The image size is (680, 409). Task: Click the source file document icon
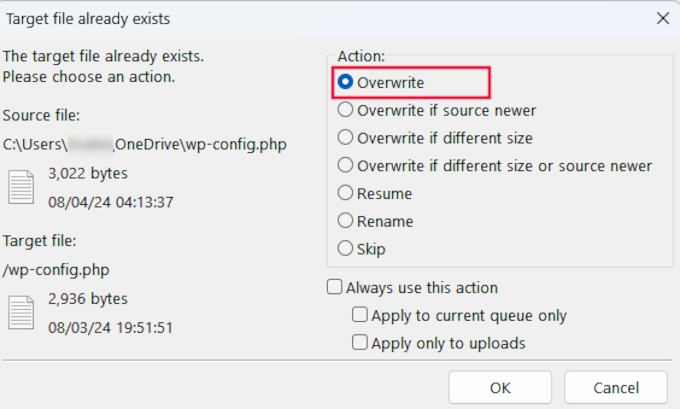click(x=21, y=187)
